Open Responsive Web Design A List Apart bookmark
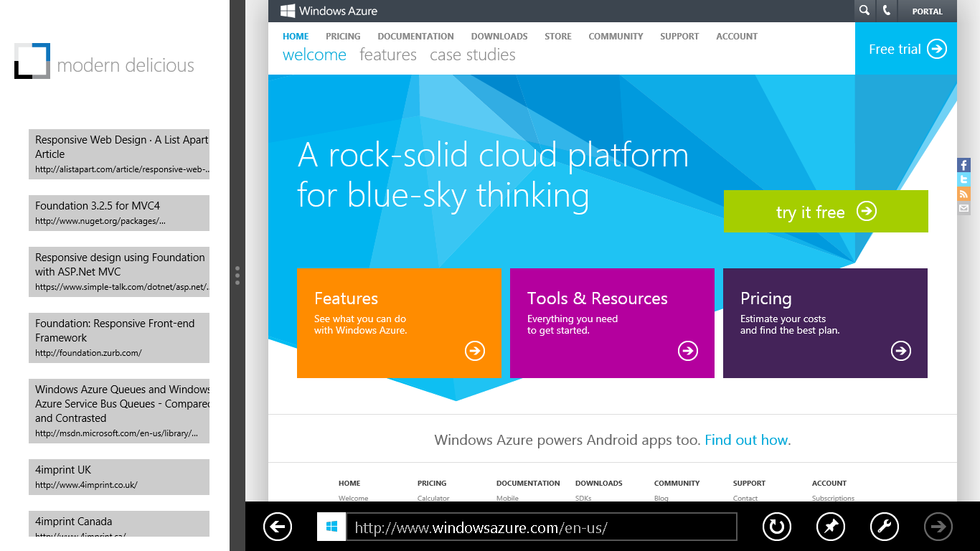The width and height of the screenshot is (980, 551). [x=119, y=154]
